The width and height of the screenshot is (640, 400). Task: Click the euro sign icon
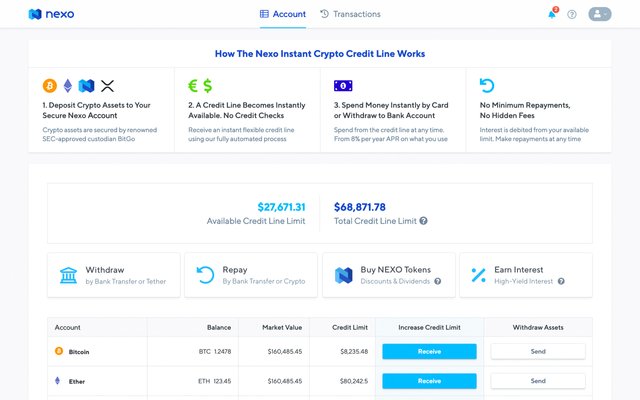(193, 86)
